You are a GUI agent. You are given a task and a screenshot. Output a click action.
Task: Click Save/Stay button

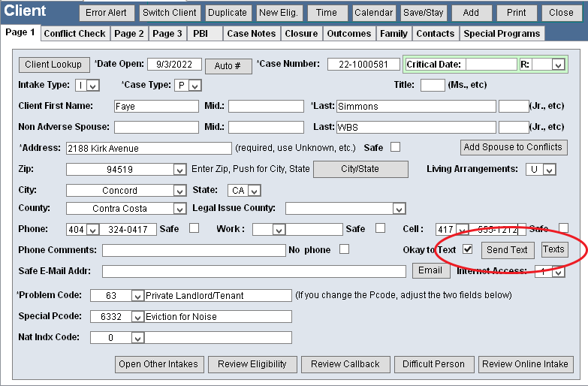pos(423,13)
